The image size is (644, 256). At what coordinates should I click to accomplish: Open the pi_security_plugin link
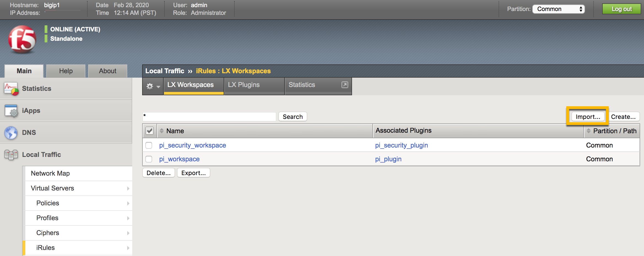pos(401,145)
